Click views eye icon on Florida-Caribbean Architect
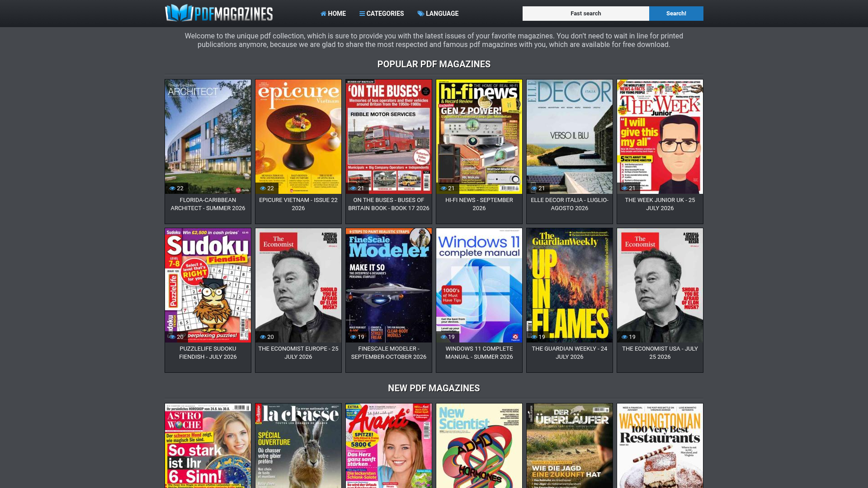 [x=172, y=188]
